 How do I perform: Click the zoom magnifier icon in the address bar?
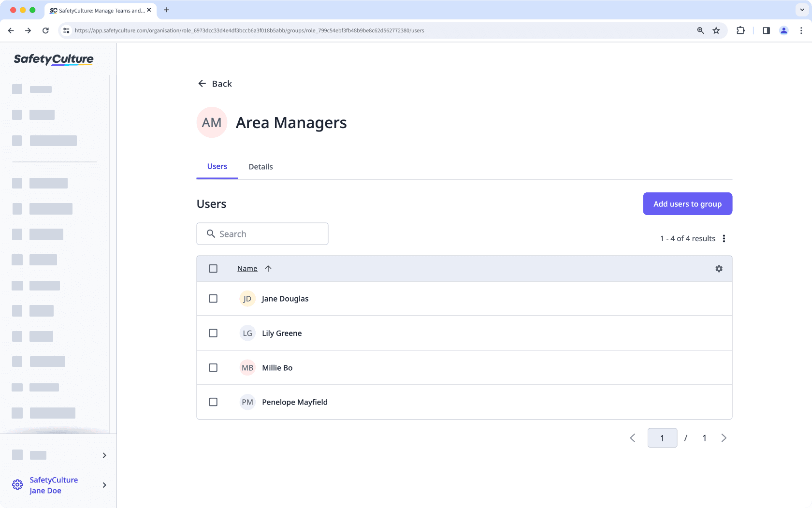click(x=700, y=30)
